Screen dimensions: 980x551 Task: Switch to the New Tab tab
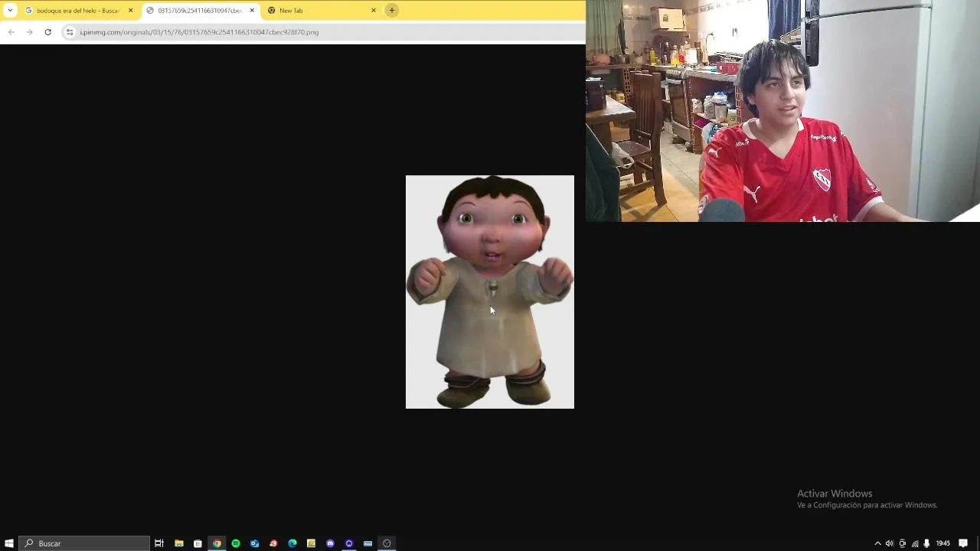click(x=322, y=11)
